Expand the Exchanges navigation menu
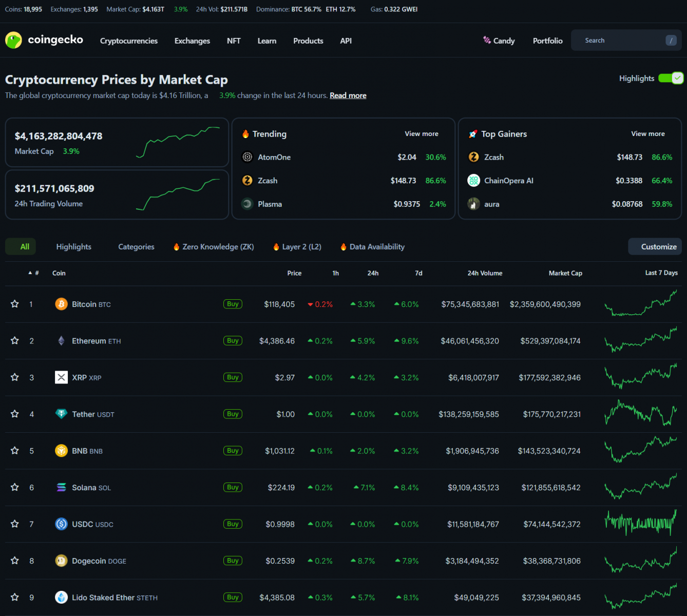This screenshot has height=616, width=687. click(x=192, y=41)
